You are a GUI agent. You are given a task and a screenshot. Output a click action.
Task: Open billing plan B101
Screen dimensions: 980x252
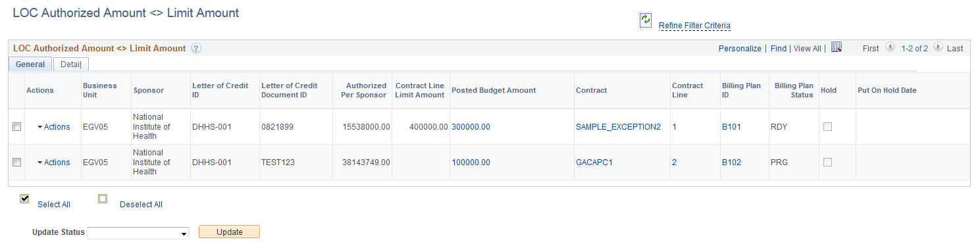pos(731,127)
